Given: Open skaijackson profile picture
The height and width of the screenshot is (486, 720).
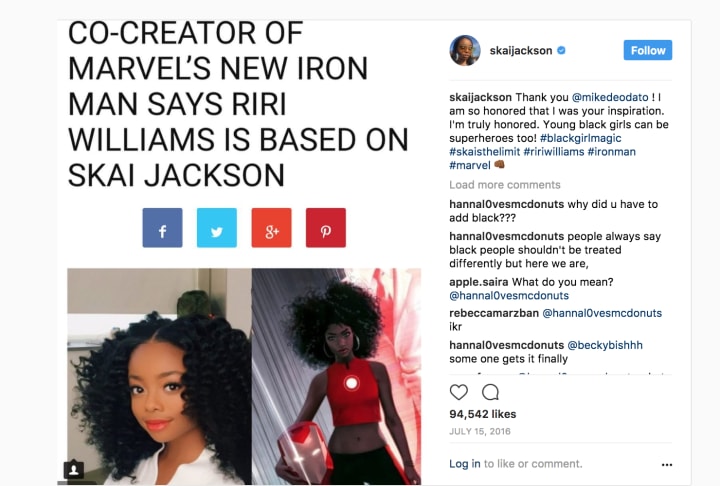Looking at the screenshot, I should click(x=465, y=51).
